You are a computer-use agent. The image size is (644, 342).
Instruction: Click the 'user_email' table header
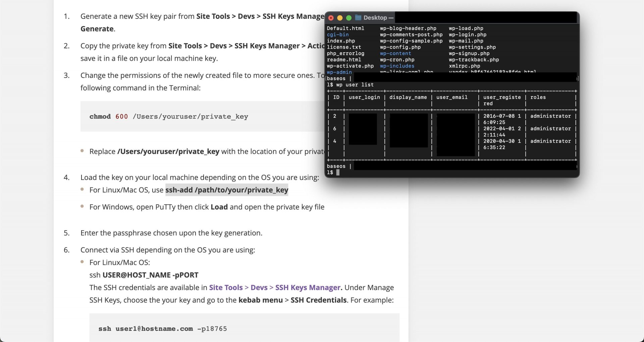coord(452,97)
